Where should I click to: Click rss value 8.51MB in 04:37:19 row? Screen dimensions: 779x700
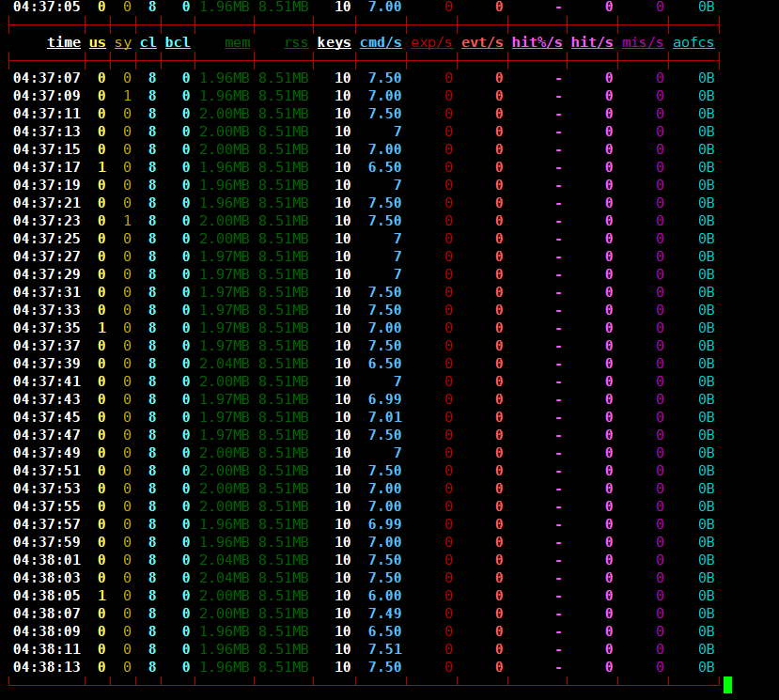pos(284,185)
